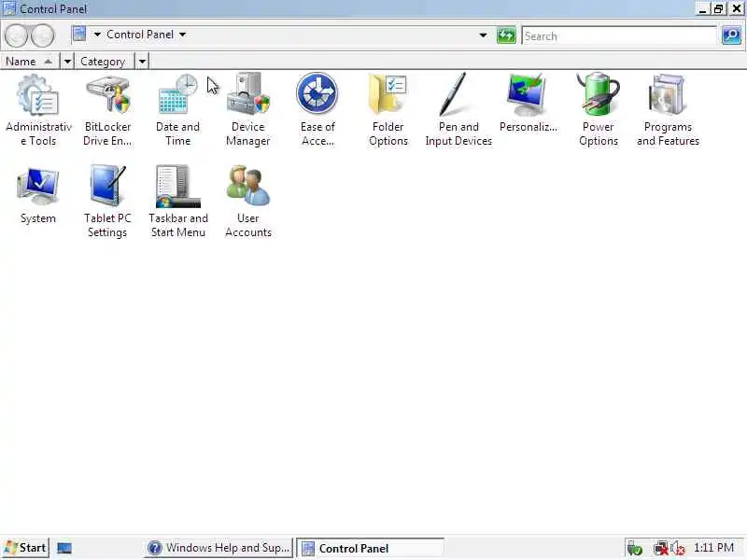Open Pen and Input Devices
747x560 pixels.
454,94
